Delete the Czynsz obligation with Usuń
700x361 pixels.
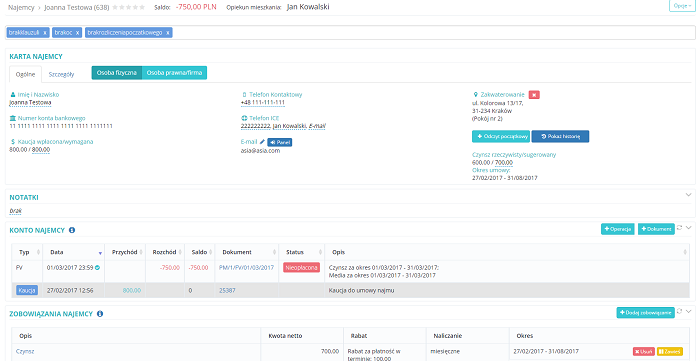tap(644, 351)
